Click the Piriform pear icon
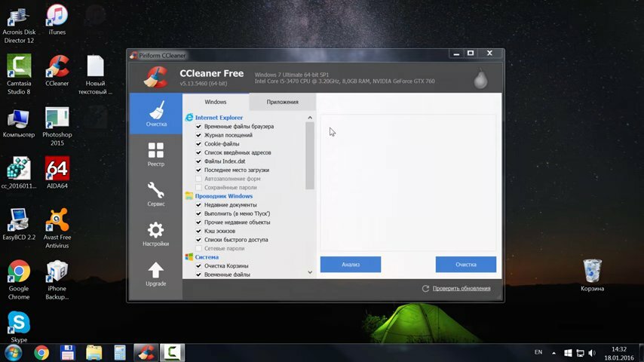644x362 pixels. coord(480,78)
